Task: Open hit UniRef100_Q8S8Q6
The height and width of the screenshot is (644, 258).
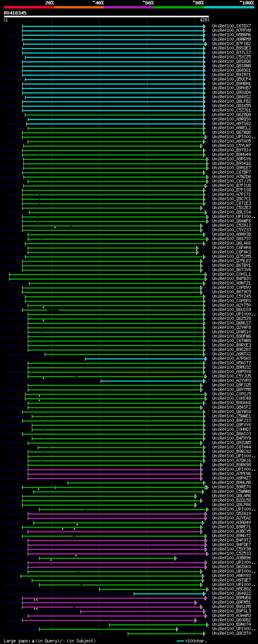Action: point(231,62)
